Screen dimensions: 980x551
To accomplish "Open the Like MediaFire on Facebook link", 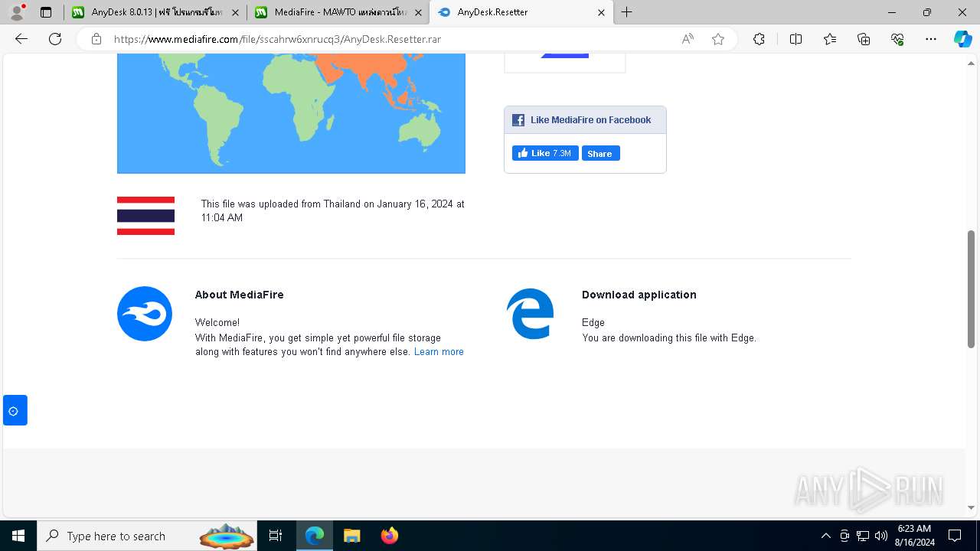I will 590,120.
